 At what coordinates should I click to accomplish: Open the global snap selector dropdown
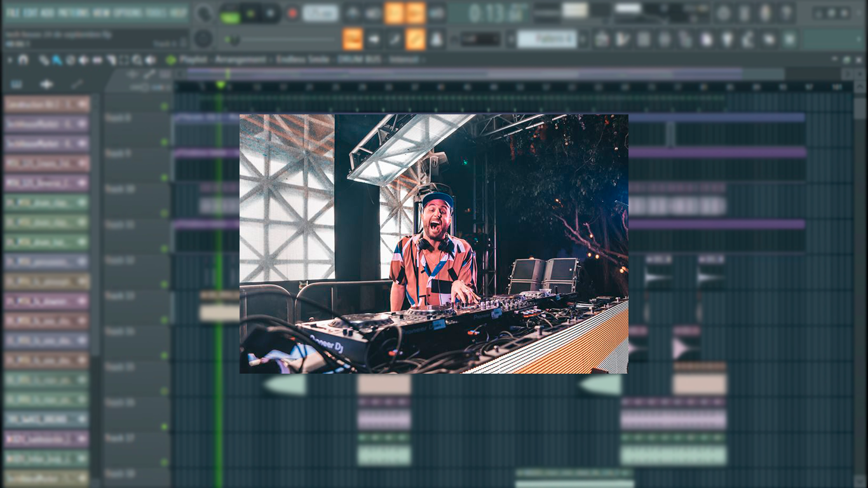point(480,39)
